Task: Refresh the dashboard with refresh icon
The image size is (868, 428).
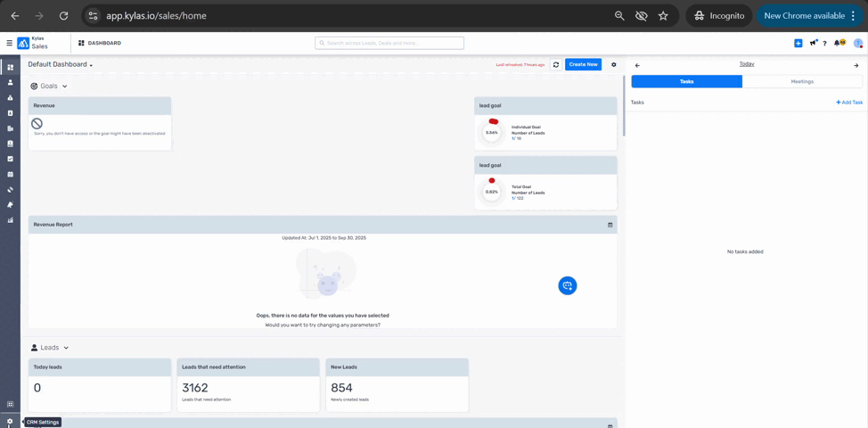Action: [x=556, y=65]
